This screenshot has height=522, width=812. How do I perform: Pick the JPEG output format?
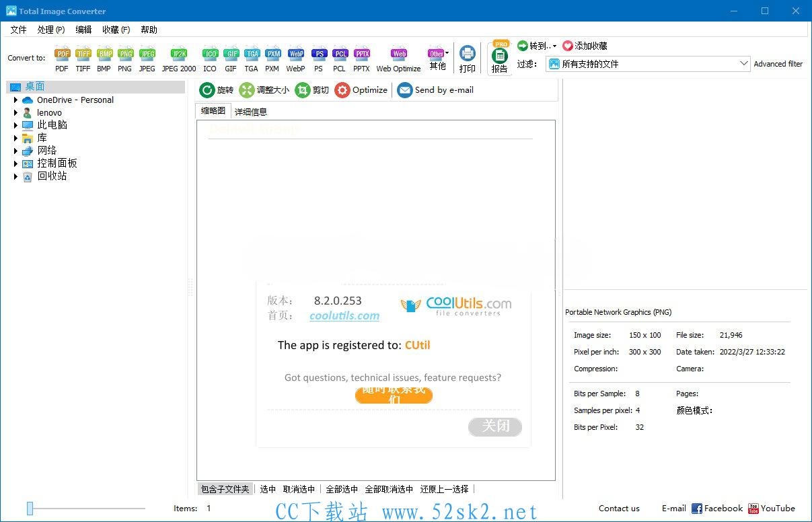147,59
